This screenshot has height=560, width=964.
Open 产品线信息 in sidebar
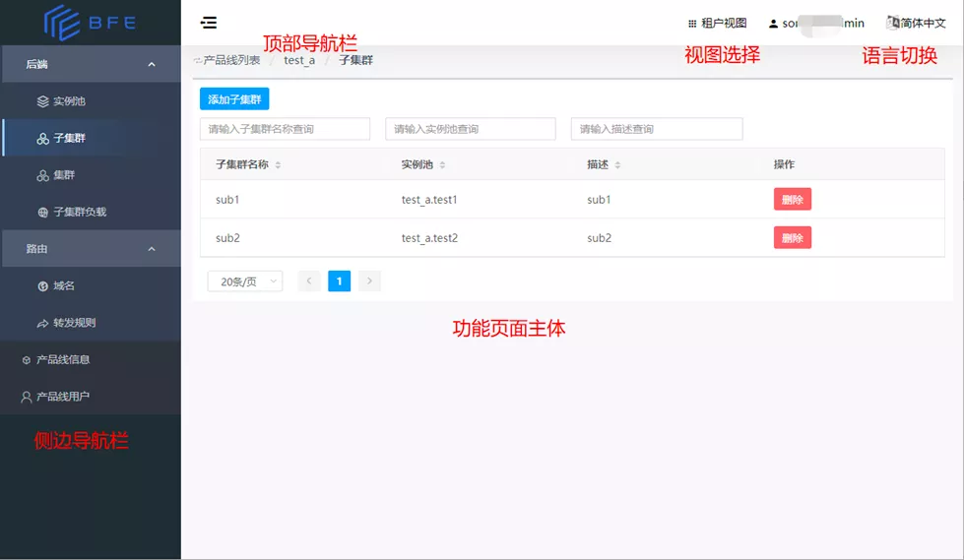91,359
